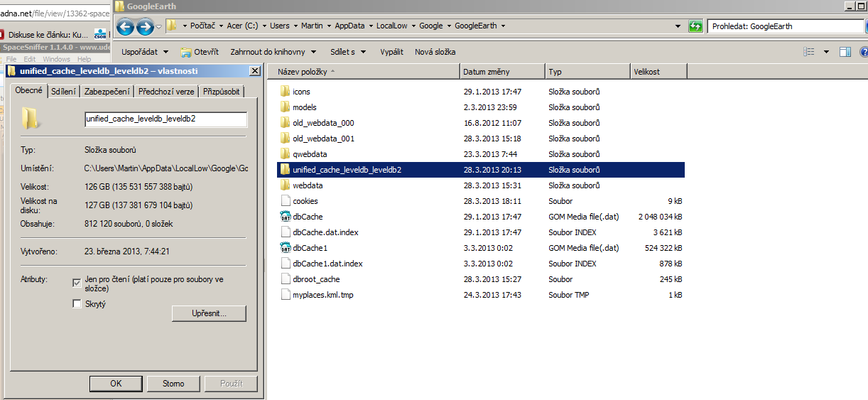The image size is (868, 400).
Task: Click Nová složka in the toolbar
Action: point(435,52)
